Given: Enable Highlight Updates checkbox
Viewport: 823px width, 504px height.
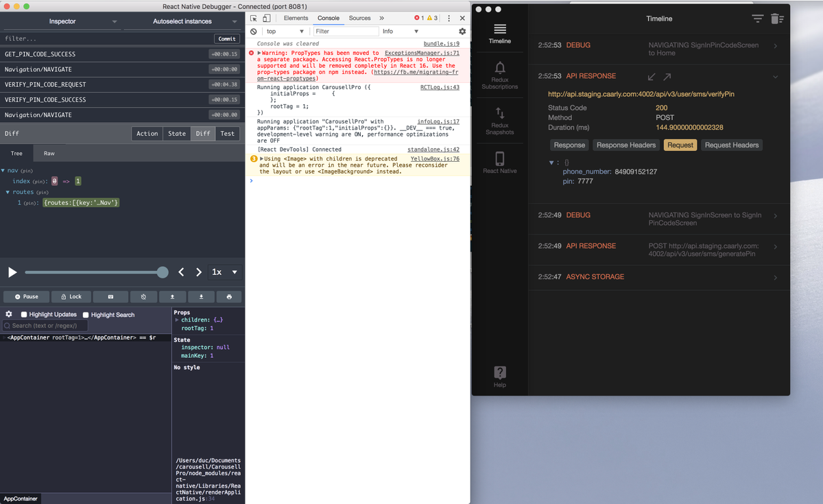Looking at the screenshot, I should (24, 315).
